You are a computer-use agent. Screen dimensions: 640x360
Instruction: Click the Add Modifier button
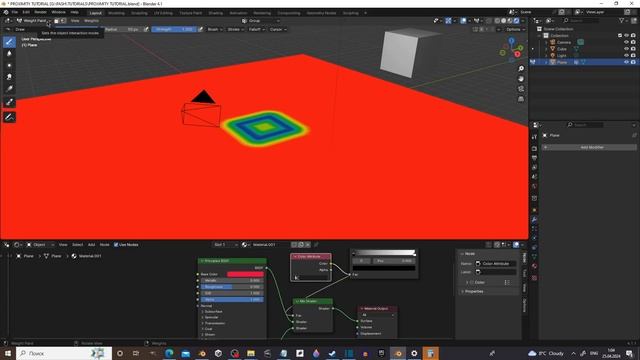589,147
